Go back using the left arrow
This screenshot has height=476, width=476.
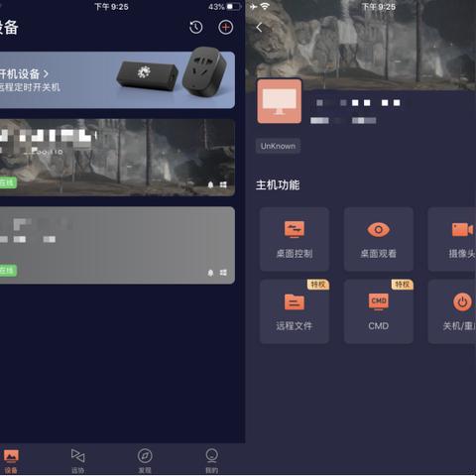pyautogui.click(x=259, y=27)
